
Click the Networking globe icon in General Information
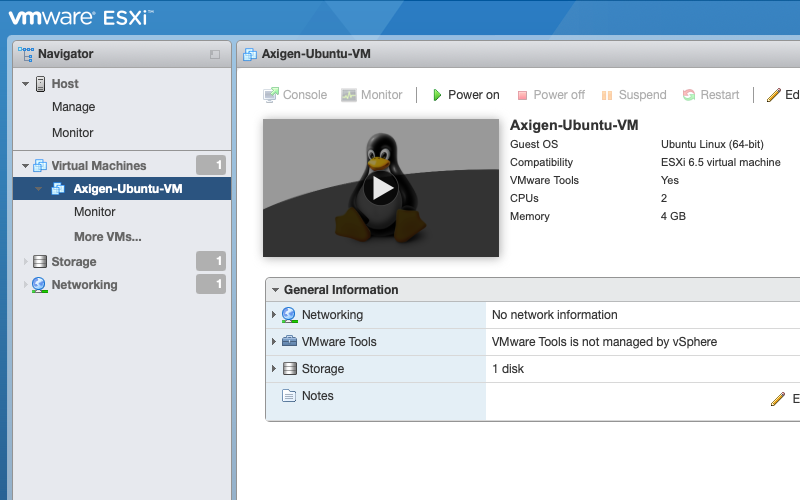pos(289,315)
